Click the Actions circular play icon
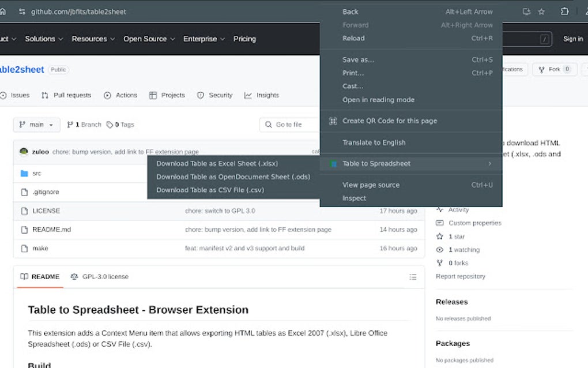Image resolution: width=588 pixels, height=368 pixels. [107, 95]
